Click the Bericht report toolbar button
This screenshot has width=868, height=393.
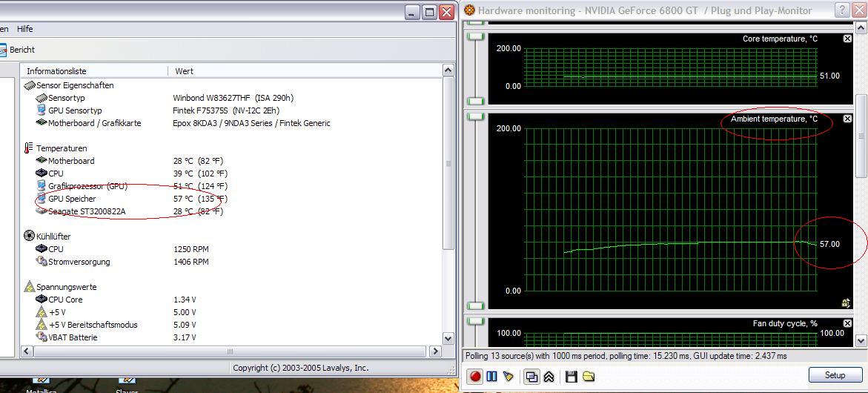pos(18,49)
